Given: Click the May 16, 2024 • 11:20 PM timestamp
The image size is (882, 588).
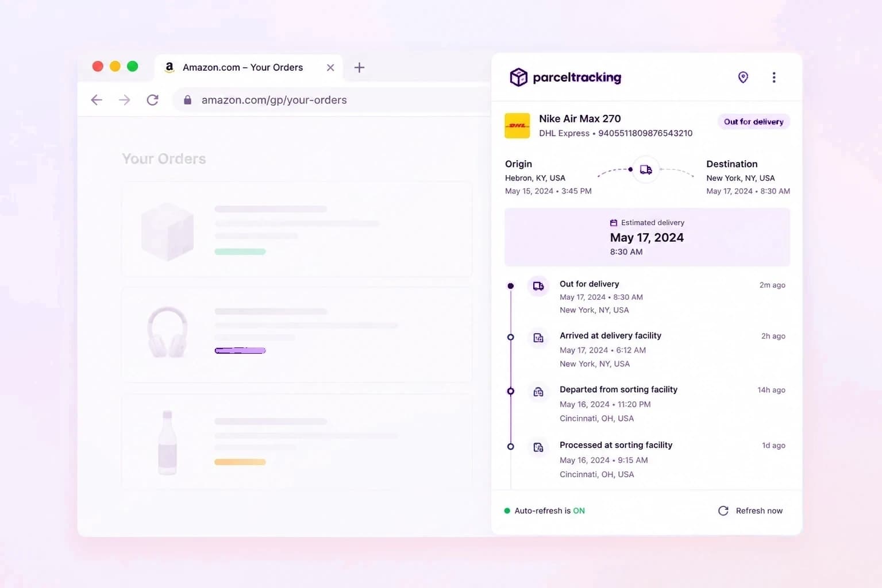Looking at the screenshot, I should click(605, 404).
